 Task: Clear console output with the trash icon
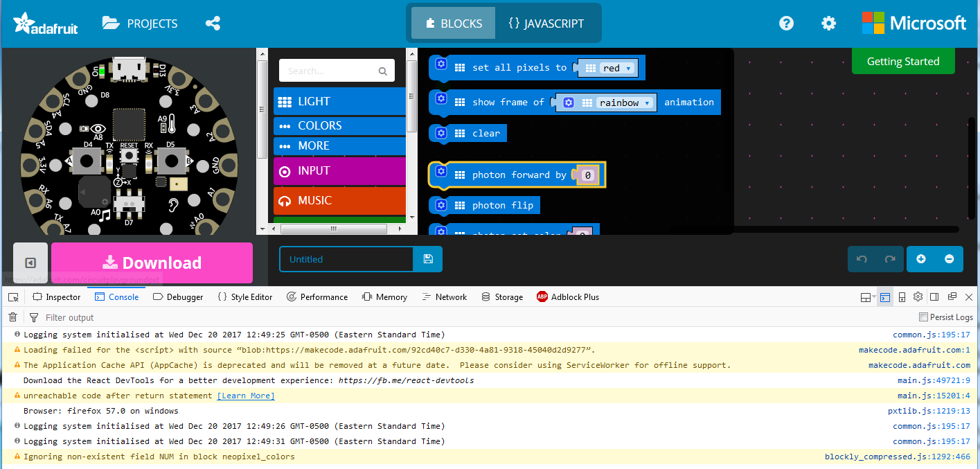pyautogui.click(x=12, y=317)
